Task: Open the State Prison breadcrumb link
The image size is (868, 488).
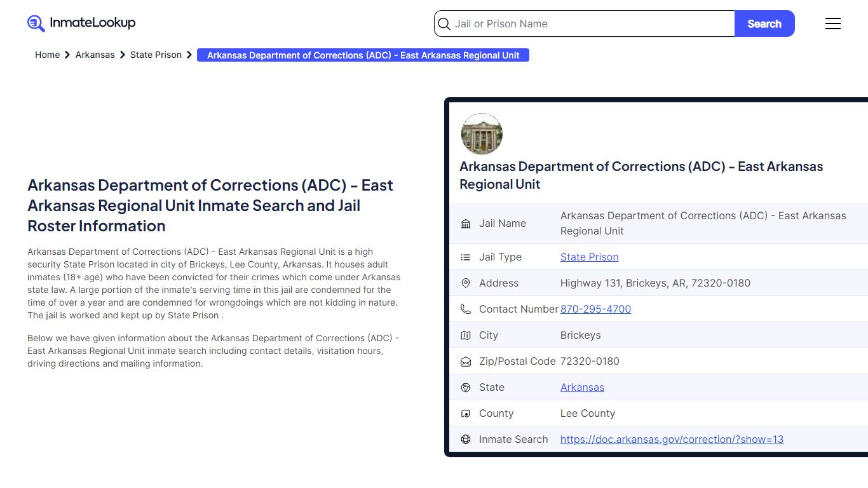Action: click(156, 55)
